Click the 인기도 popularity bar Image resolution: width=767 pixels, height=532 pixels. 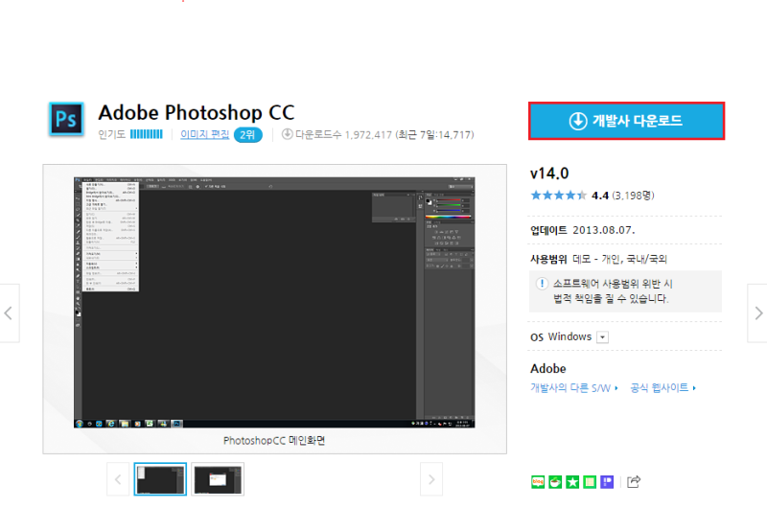[x=147, y=134]
